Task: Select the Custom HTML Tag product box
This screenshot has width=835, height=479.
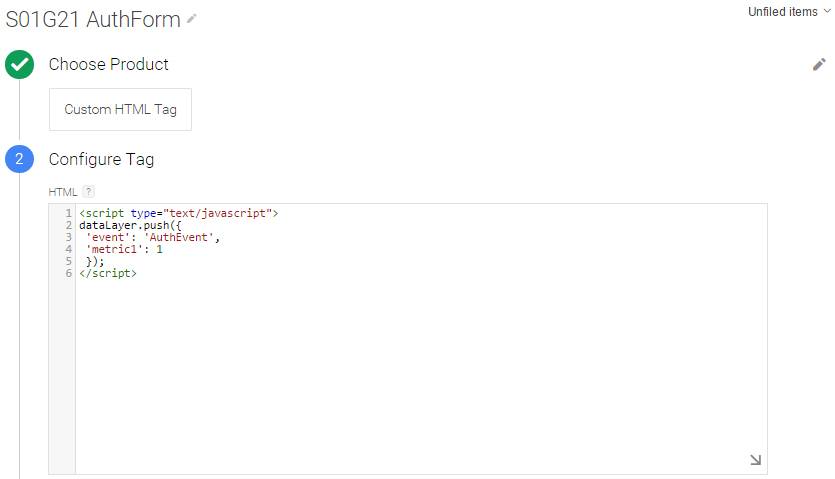Action: pyautogui.click(x=120, y=109)
